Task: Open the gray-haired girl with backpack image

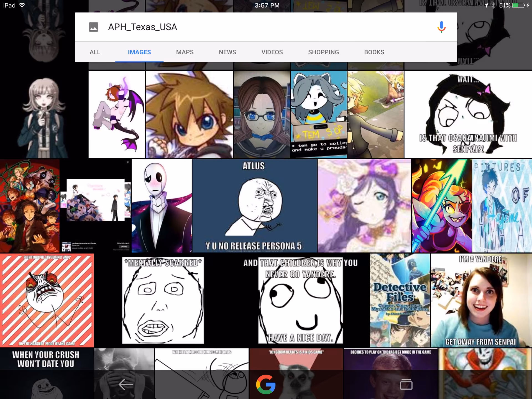Action: 44,114
